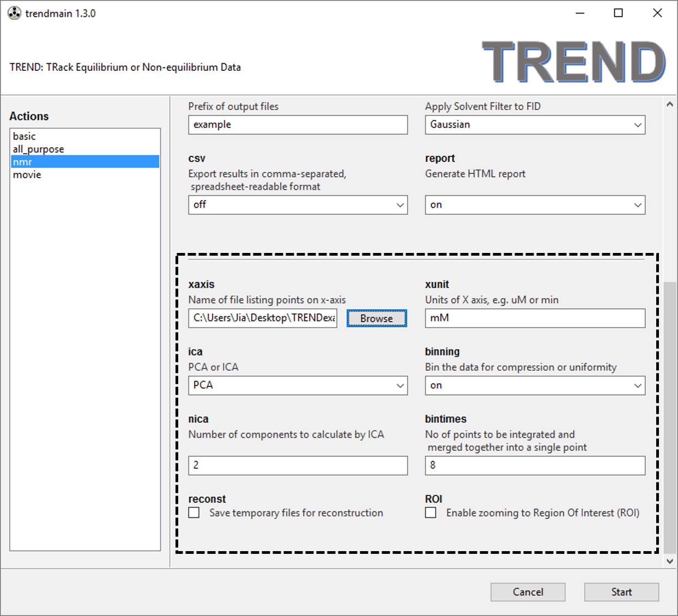Click the vertical scrollbar thumb
This screenshot has height=616, width=678.
[669, 414]
